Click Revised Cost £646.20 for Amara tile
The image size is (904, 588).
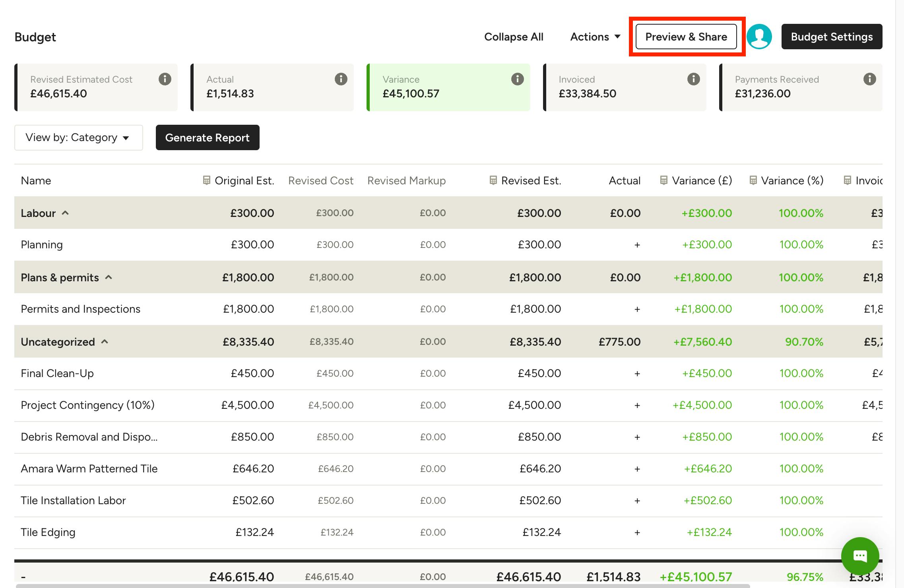(336, 469)
